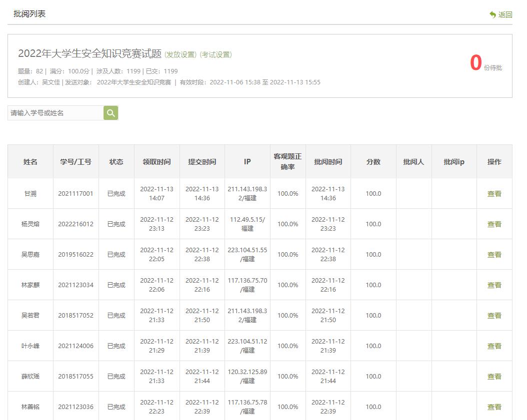This screenshot has width=527, height=420.
Task: Click the 2022年大学生安全知识竞赛试题 title
Action: tap(89, 54)
